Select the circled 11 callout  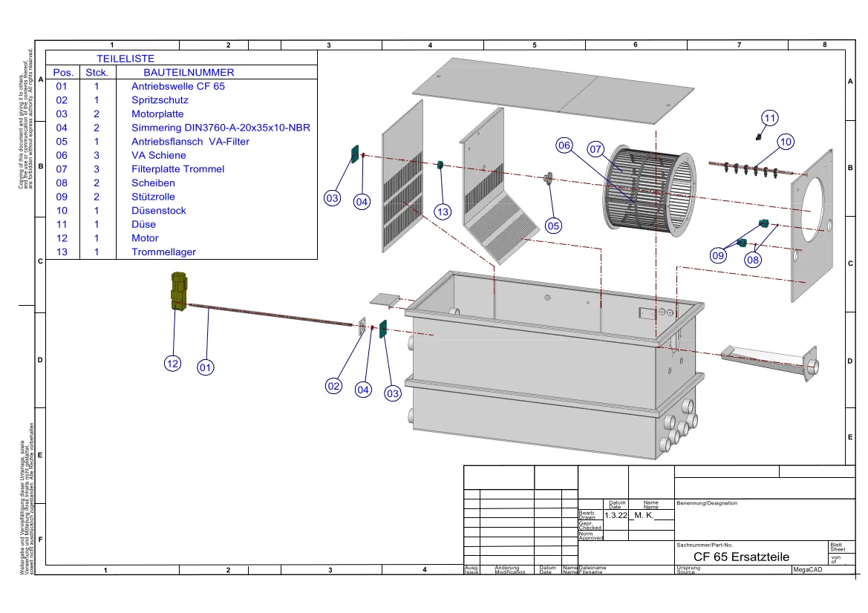[770, 118]
